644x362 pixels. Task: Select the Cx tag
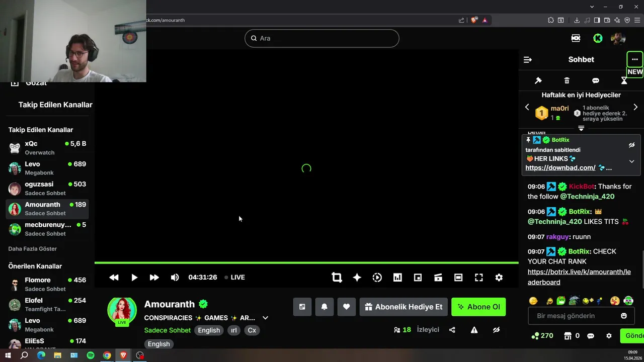pos(252,330)
